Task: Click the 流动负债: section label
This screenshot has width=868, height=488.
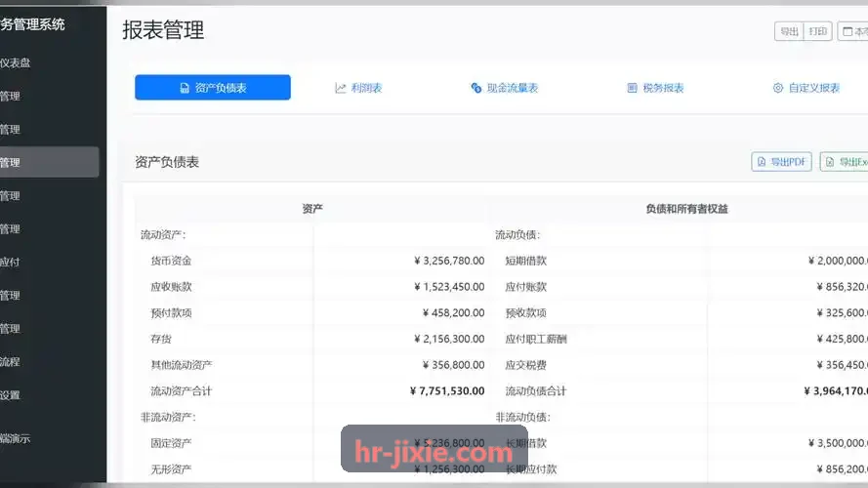Action: [517, 234]
